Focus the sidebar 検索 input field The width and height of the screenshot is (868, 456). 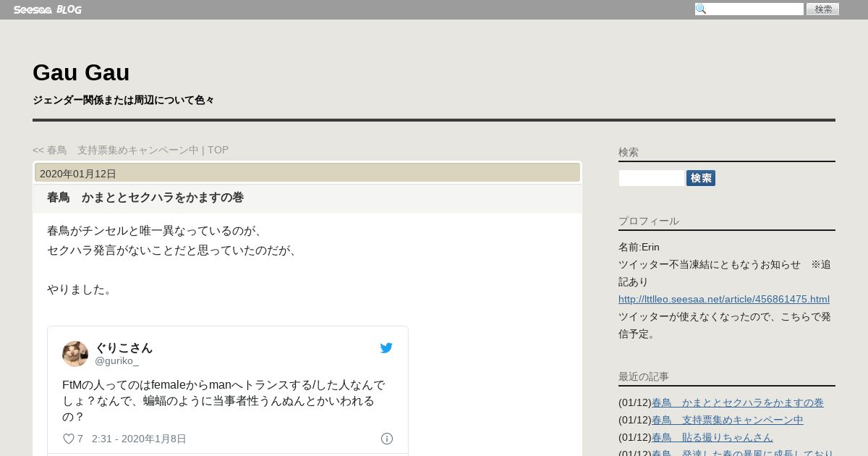(651, 178)
